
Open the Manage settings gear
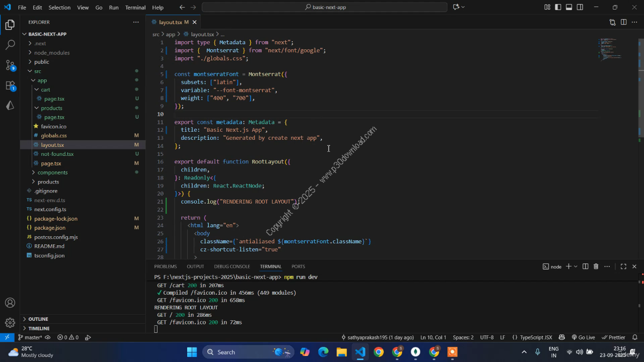click(x=10, y=323)
